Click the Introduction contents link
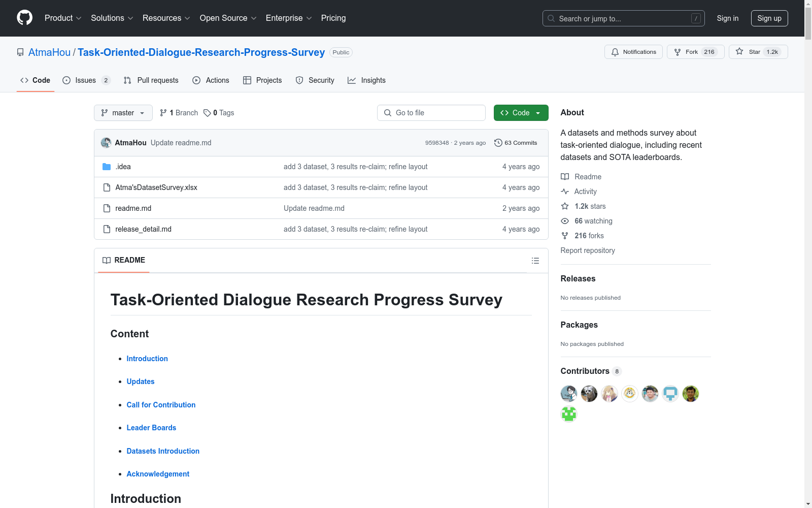Image resolution: width=812 pixels, height=508 pixels. tap(147, 359)
